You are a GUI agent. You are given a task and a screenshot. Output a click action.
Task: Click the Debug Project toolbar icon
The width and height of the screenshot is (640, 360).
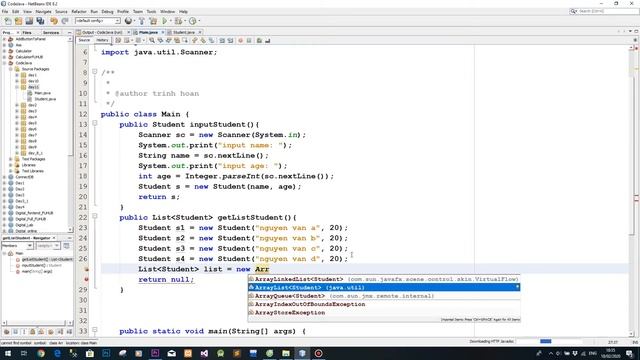178,21
